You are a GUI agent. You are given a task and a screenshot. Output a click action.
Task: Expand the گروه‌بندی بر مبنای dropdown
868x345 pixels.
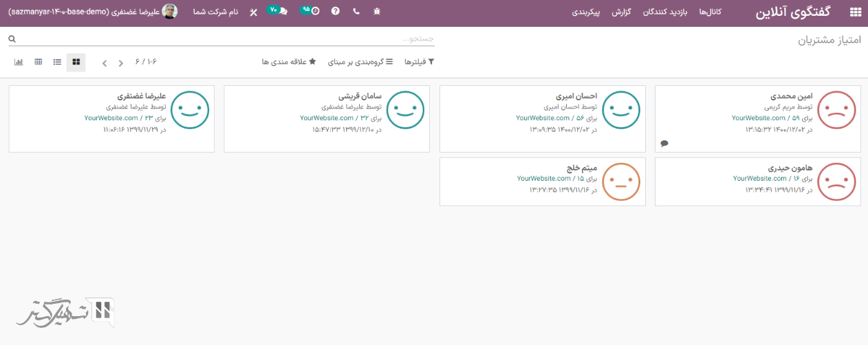(360, 62)
